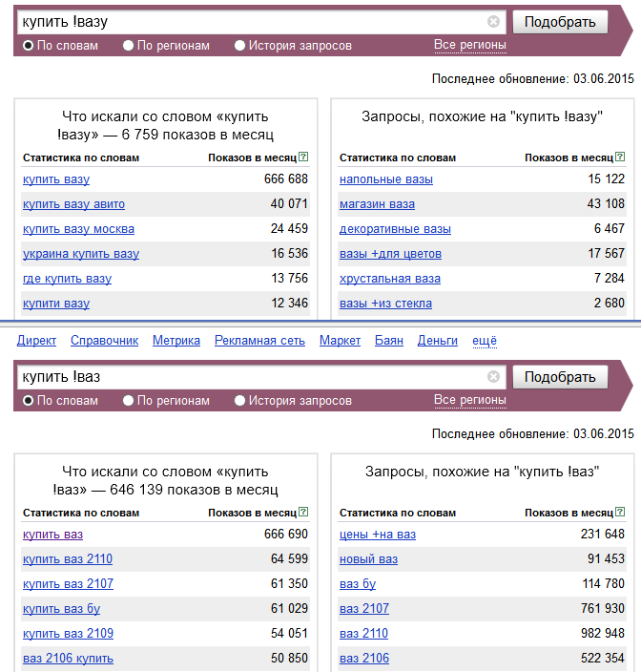
Task: Select top «По словам» radio button
Action: [28, 46]
